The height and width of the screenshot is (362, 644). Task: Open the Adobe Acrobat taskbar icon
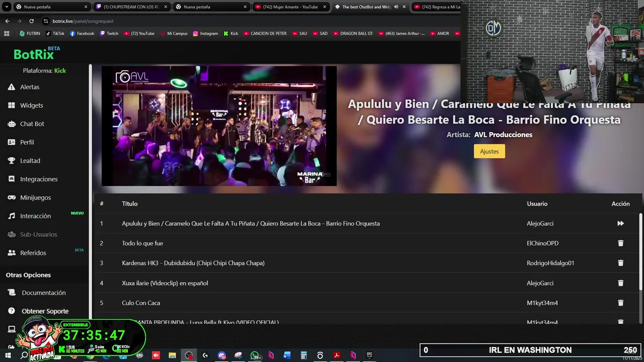coord(337,355)
